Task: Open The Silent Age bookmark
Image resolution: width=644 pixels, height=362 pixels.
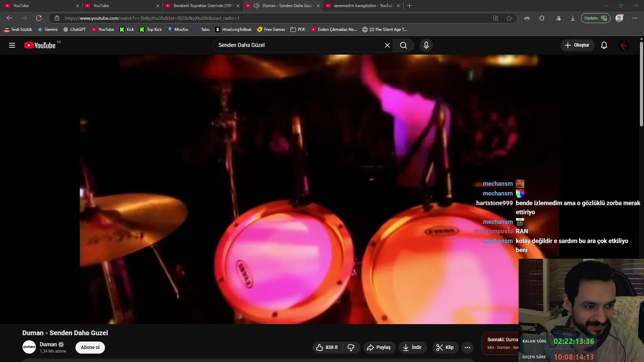Action: click(x=385, y=30)
